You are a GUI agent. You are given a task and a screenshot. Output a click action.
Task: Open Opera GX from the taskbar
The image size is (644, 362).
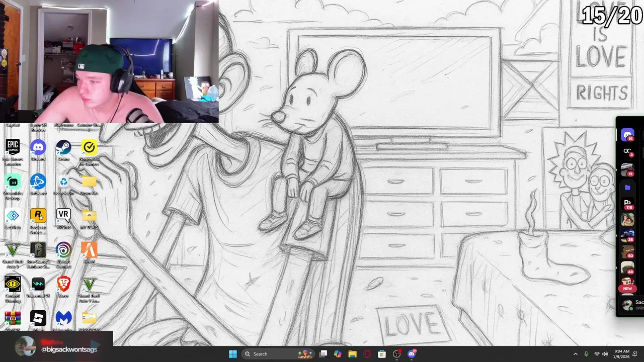coord(367,354)
